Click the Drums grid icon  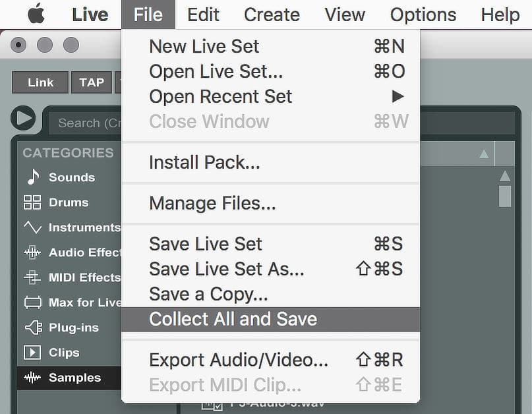(32, 202)
